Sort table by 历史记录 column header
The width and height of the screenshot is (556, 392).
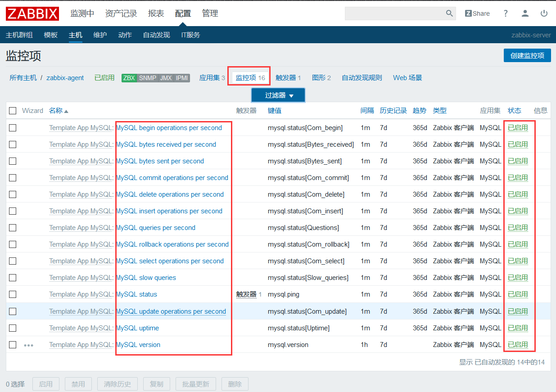pyautogui.click(x=393, y=111)
